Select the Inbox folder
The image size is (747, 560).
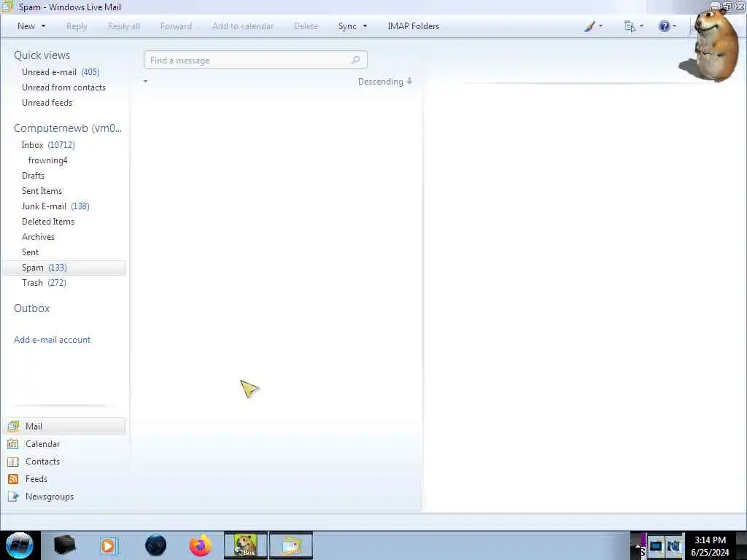coord(48,145)
